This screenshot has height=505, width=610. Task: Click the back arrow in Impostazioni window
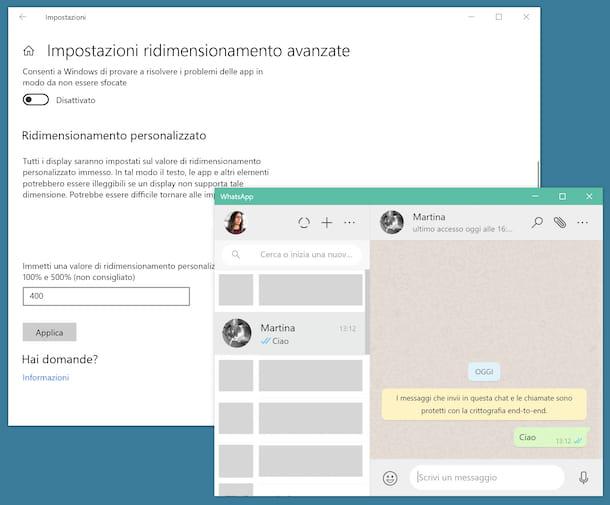point(23,17)
